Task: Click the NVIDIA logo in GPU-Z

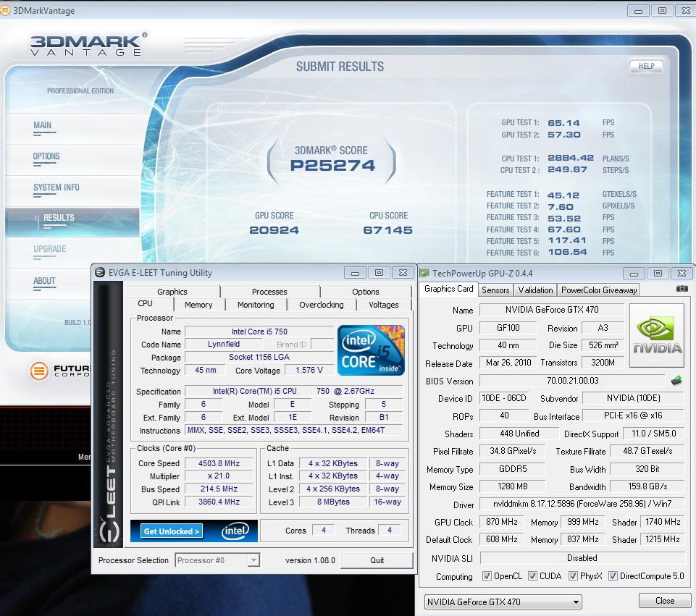Action: click(x=657, y=335)
